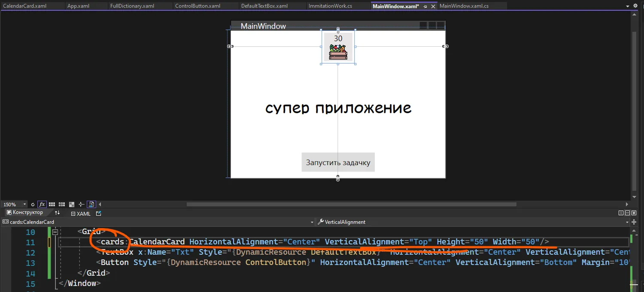
Task: Toggle the fx effects button
Action: pyautogui.click(x=42, y=205)
